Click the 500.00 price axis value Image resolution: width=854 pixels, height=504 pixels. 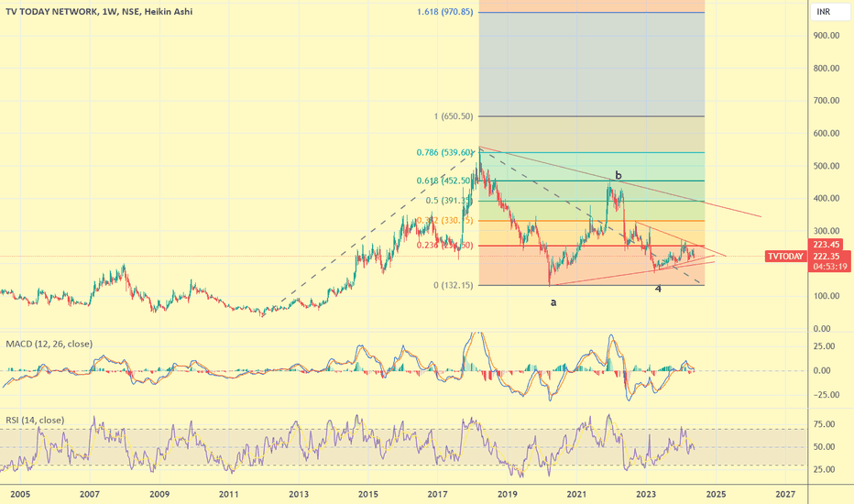click(x=827, y=166)
